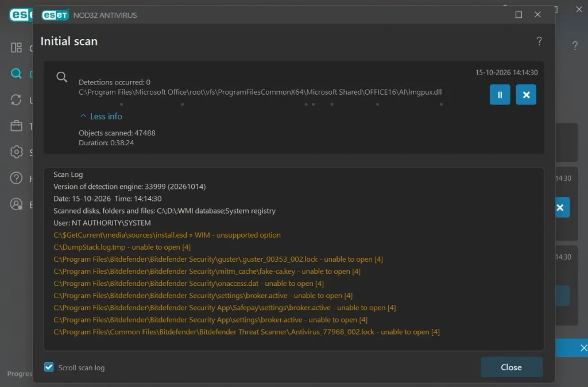
Task: Select the "Date: 15-10-2026 Time: 14:14:30" log line
Action: (x=107, y=198)
